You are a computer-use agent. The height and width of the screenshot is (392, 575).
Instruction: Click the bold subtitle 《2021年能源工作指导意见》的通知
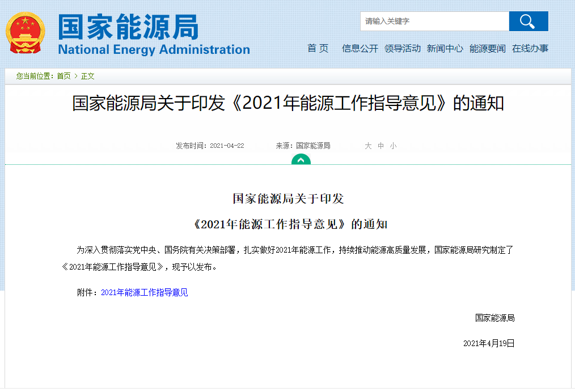pyautogui.click(x=290, y=224)
